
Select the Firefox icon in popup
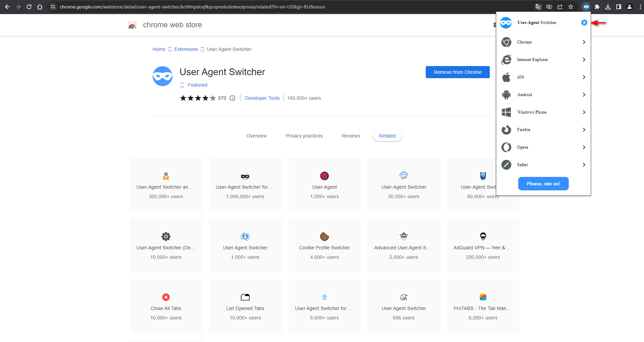[506, 130]
